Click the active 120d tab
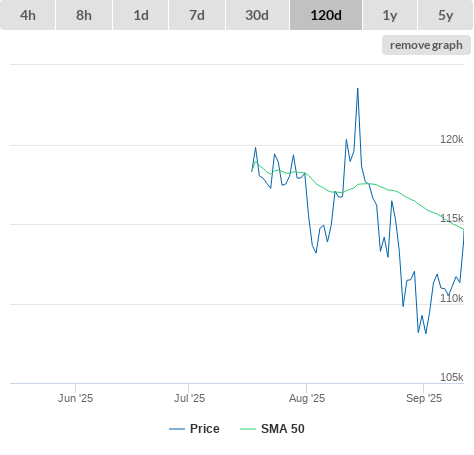The width and height of the screenshot is (474, 455). 326,15
